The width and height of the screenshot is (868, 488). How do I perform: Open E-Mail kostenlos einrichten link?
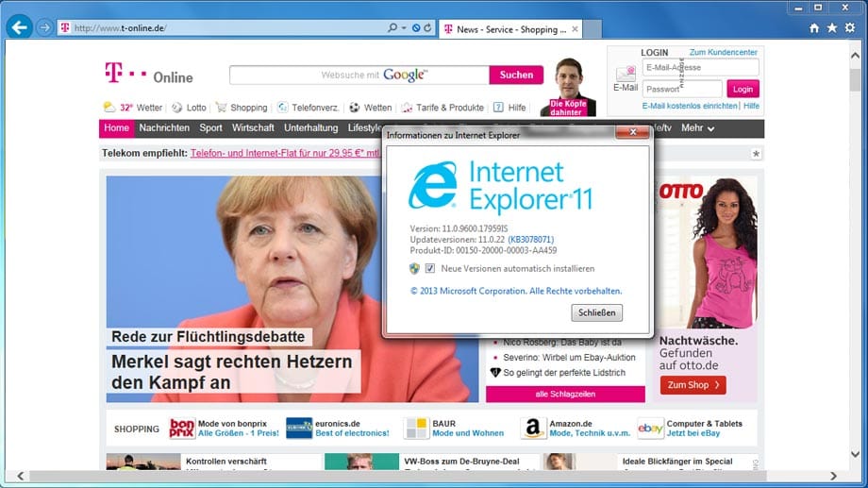tap(690, 106)
